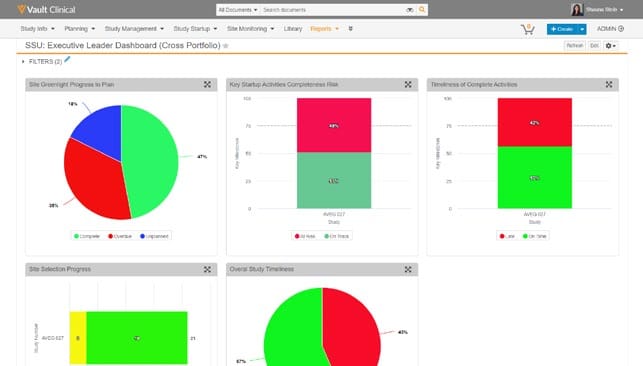
Task: Maximize Key Startup Activities Completeness Risk chart
Action: coord(408,84)
